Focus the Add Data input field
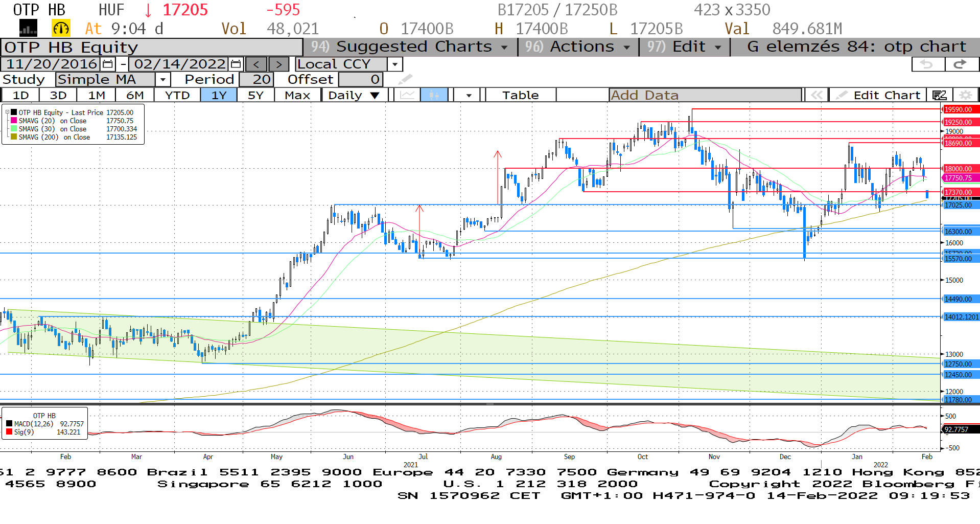Viewport: 980px width, 524px height. (x=705, y=95)
